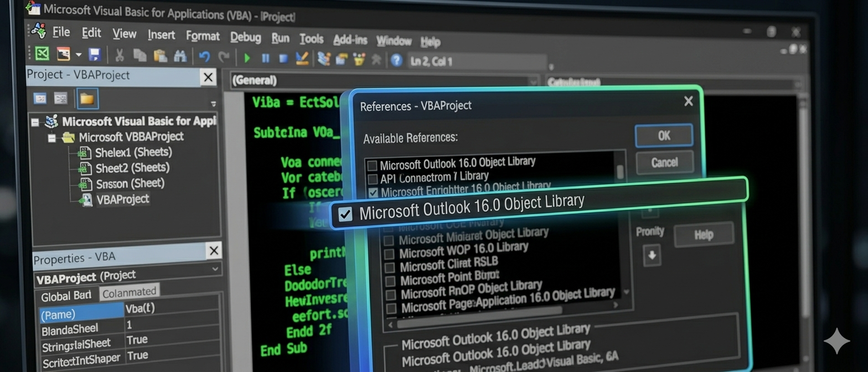The image size is (868, 372).
Task: Click the Copy toolbar icon
Action: coord(139,55)
